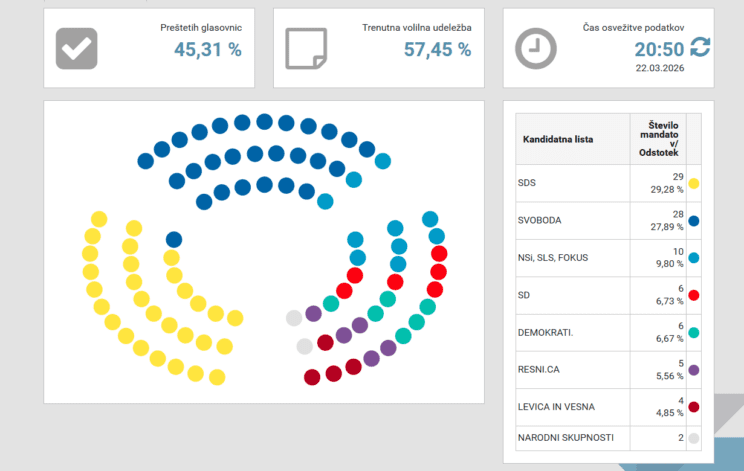Click the Kandidatna lista column header

[x=558, y=139]
